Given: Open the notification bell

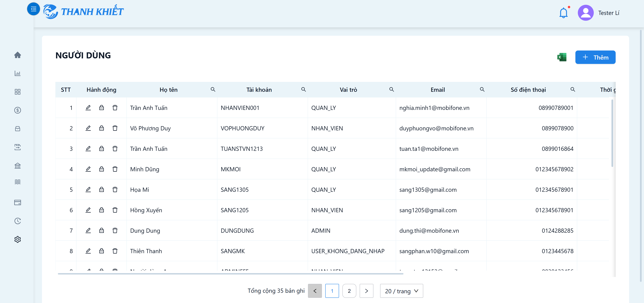Looking at the screenshot, I should coord(563,13).
